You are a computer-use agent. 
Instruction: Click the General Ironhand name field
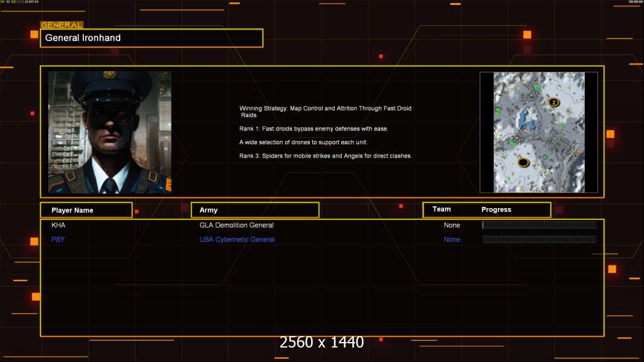tap(152, 38)
